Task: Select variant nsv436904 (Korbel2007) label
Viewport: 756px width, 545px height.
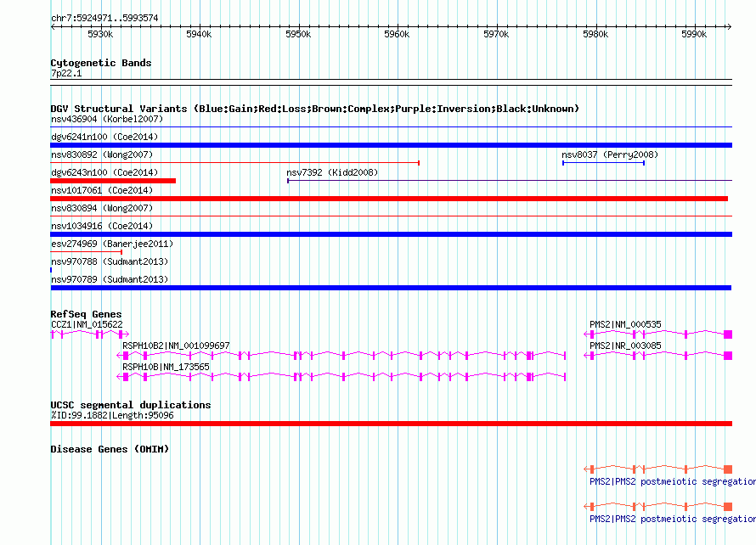Action: point(107,119)
